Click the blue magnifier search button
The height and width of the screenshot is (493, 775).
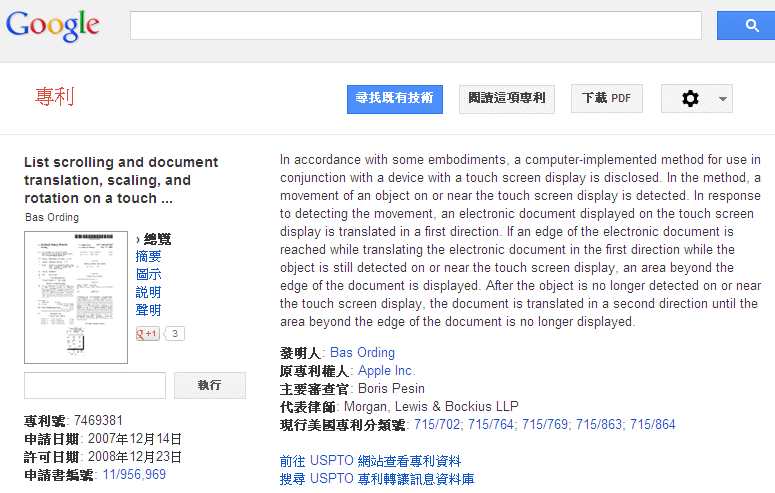click(x=747, y=26)
